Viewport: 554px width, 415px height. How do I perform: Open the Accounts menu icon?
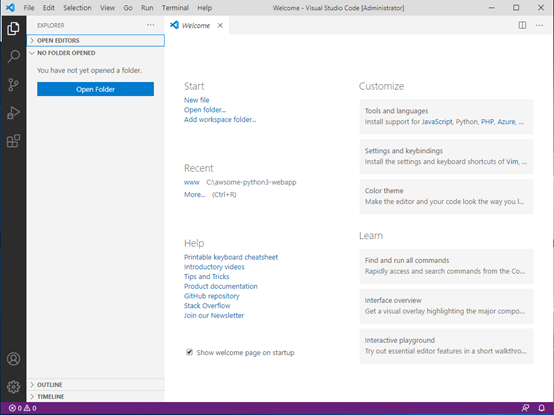[13, 359]
